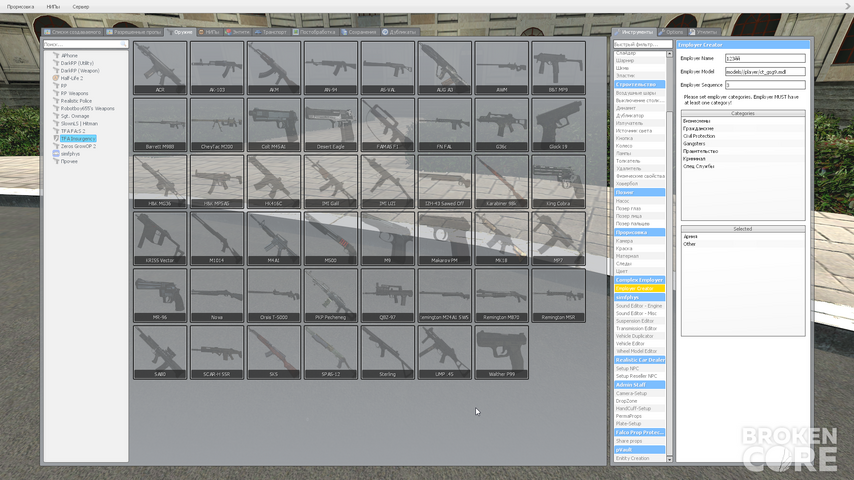Click the CheyTac M200 weapon icon
This screenshot has width=854, height=480.
(x=217, y=125)
